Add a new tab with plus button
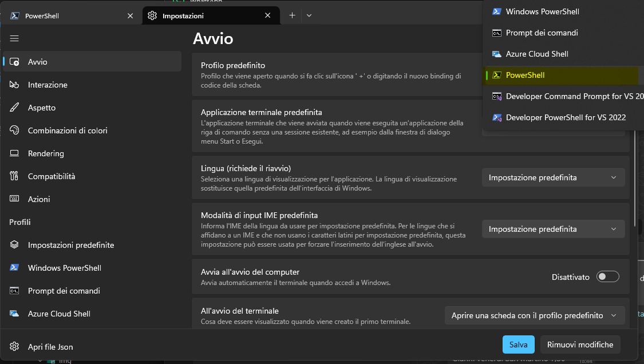The height and width of the screenshot is (364, 644). pyautogui.click(x=292, y=15)
